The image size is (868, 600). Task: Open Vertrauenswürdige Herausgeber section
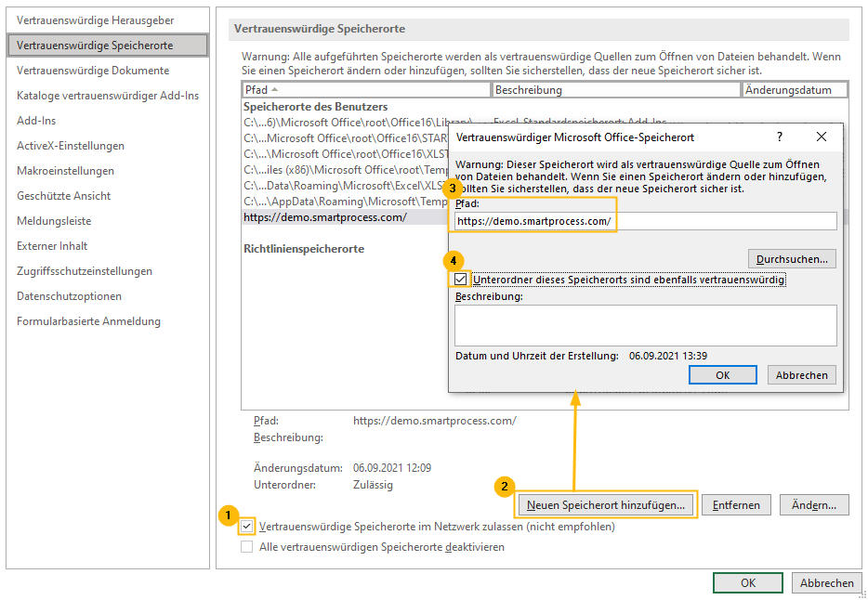pos(95,20)
